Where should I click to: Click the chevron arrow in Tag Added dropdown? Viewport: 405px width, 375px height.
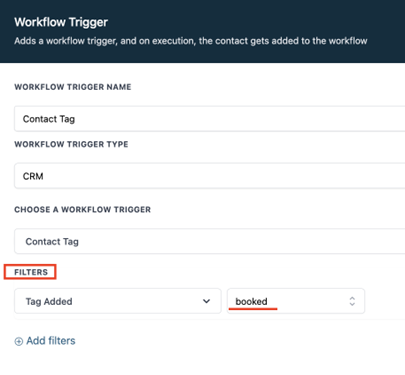pos(207,301)
